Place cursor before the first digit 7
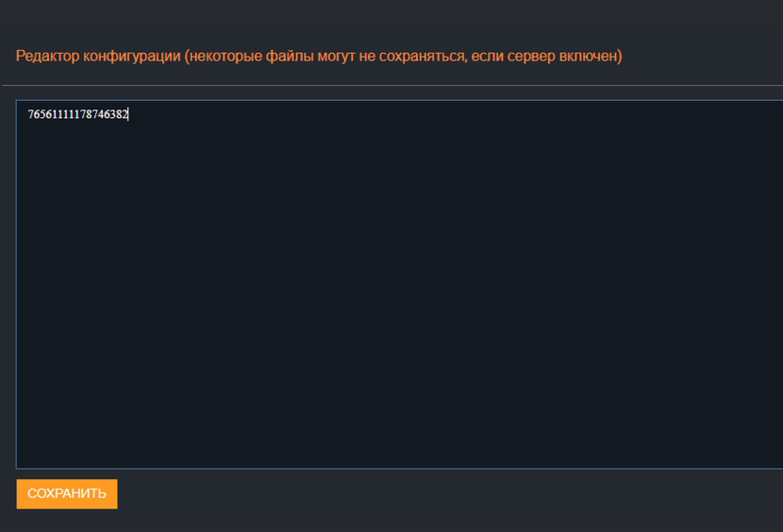This screenshot has width=783, height=532. click(27, 114)
